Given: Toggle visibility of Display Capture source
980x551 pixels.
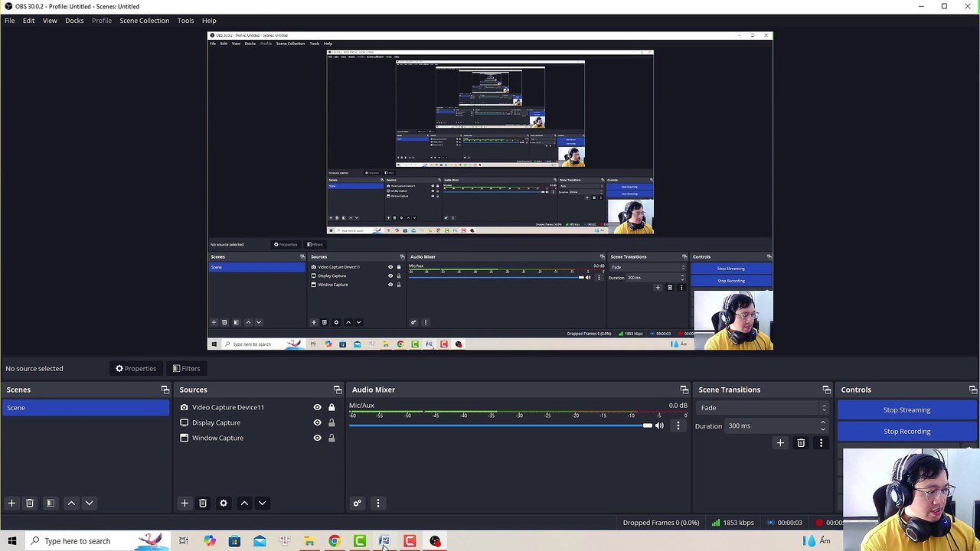Looking at the screenshot, I should point(317,422).
